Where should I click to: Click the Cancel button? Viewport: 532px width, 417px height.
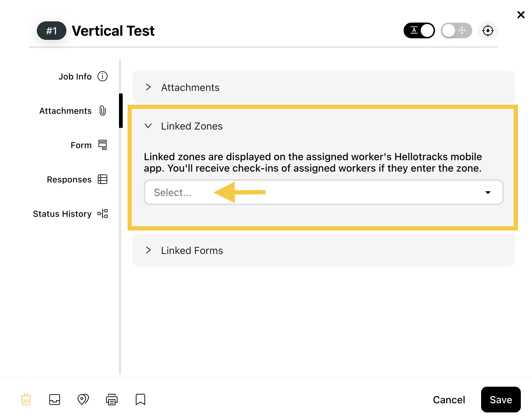click(x=449, y=400)
